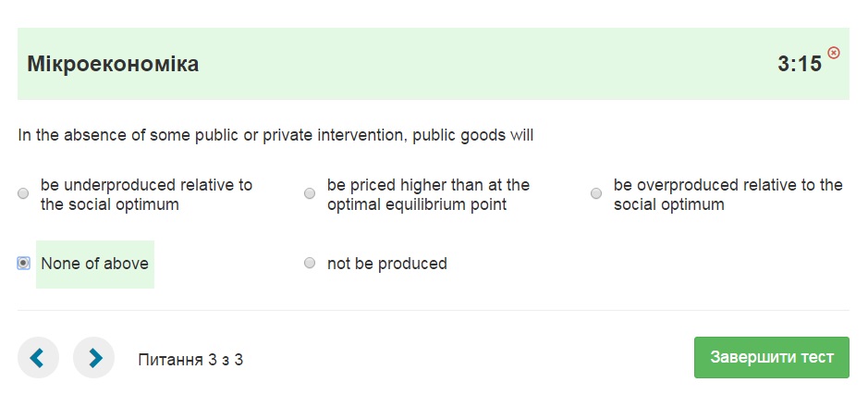
Task: Select the 'not be produced' radio button
Action: coord(310,264)
